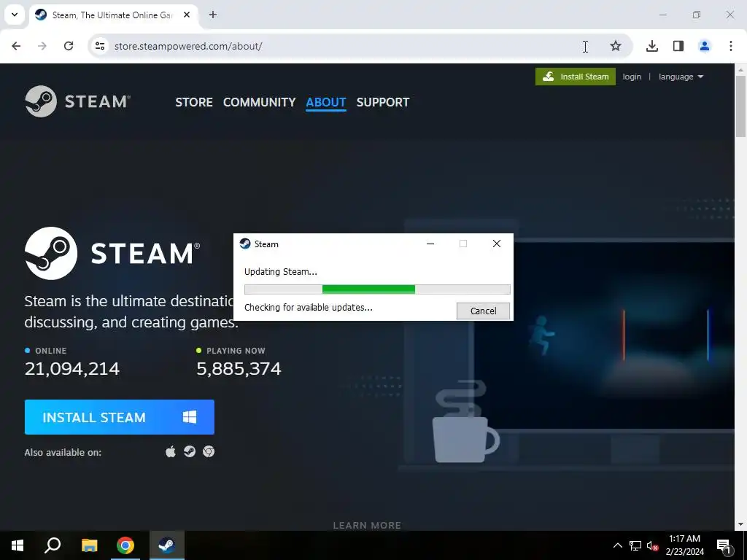
Task: Minimize the Steam update dialog
Action: click(x=430, y=244)
